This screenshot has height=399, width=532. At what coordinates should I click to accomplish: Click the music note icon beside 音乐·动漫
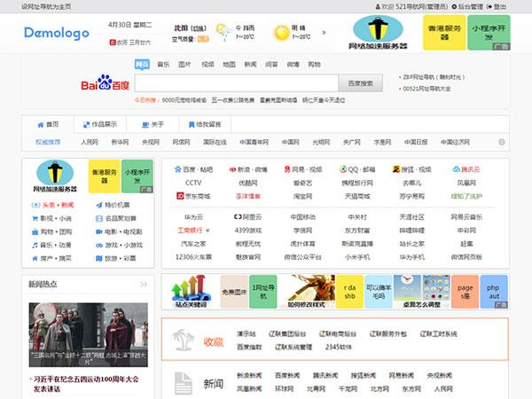pyautogui.click(x=35, y=245)
